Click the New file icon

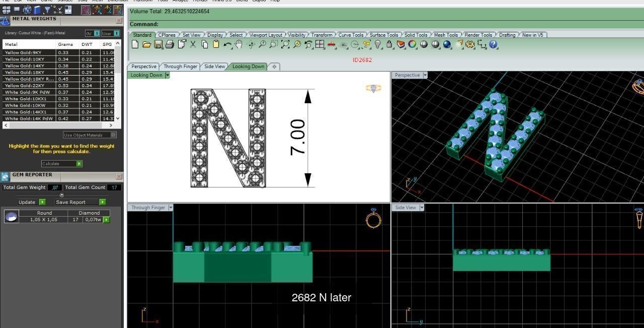coord(135,44)
